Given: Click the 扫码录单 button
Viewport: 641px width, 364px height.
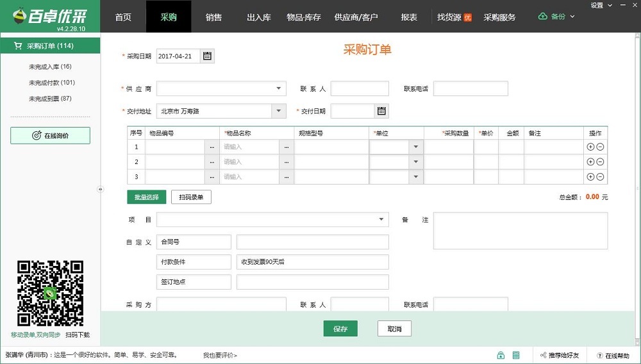Looking at the screenshot, I should coord(191,197).
